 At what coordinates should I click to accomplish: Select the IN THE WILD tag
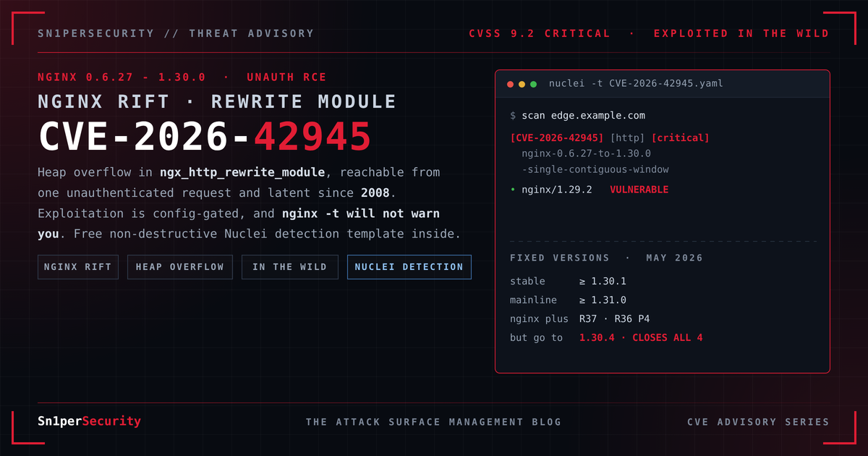290,267
